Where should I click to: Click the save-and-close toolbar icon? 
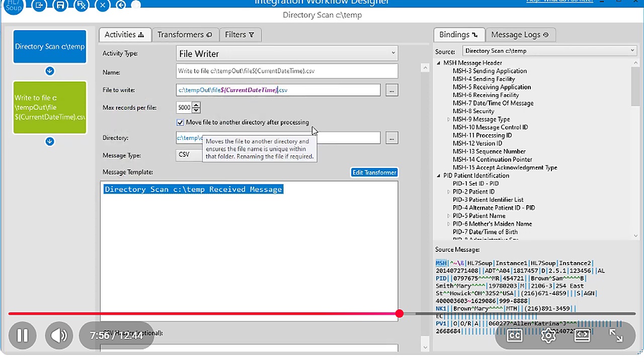click(x=81, y=6)
